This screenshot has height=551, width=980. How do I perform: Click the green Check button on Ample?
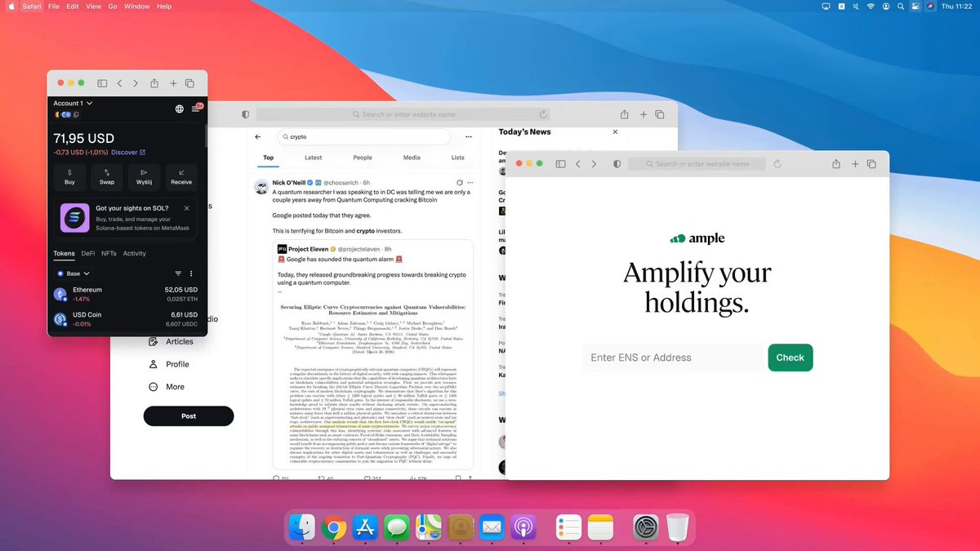[x=791, y=358]
